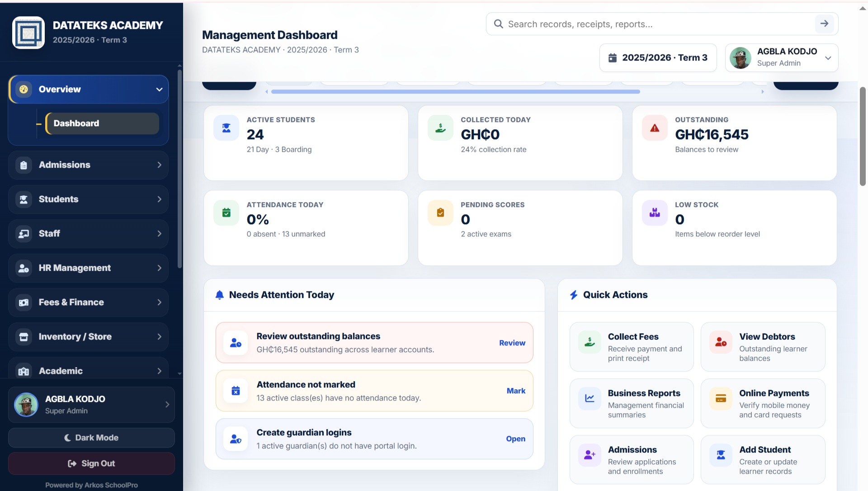Open the AGBLA KODJO header profile dropdown
The height and width of the screenshot is (491, 868).
pos(782,57)
